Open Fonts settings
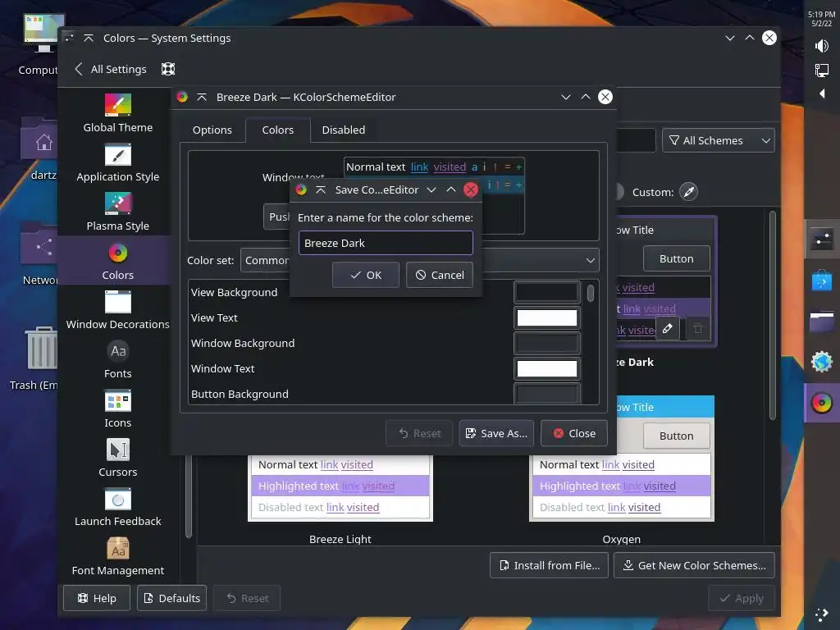Image resolution: width=840 pixels, height=630 pixels. tap(118, 359)
